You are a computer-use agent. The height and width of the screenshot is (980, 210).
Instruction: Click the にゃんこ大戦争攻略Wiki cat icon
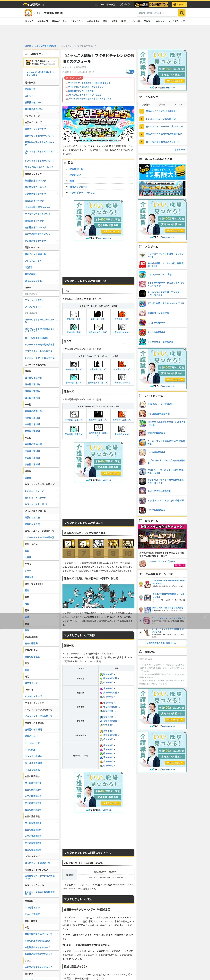pyautogui.click(x=28, y=13)
